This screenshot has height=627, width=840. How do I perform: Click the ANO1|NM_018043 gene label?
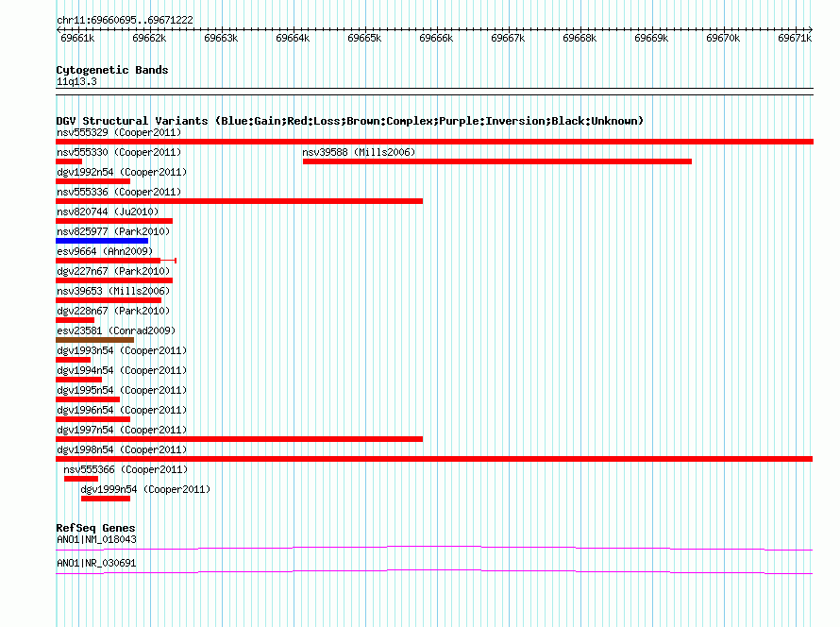[96, 539]
